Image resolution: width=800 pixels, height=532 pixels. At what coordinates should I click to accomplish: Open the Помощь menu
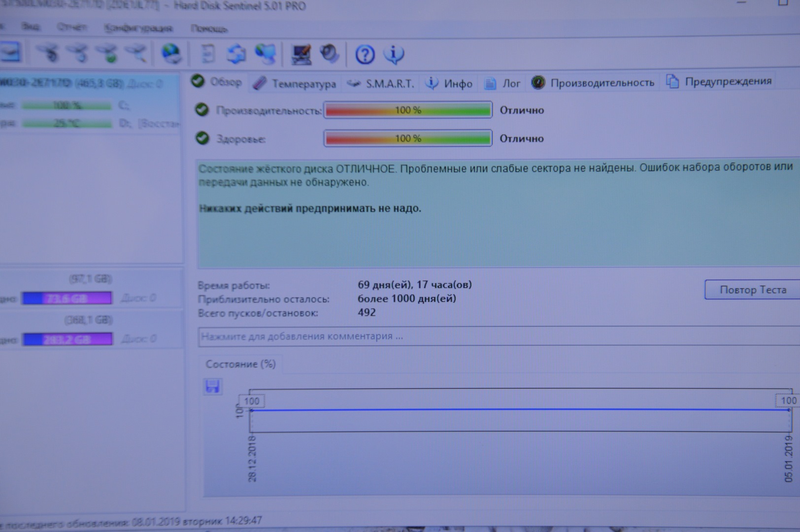click(209, 29)
